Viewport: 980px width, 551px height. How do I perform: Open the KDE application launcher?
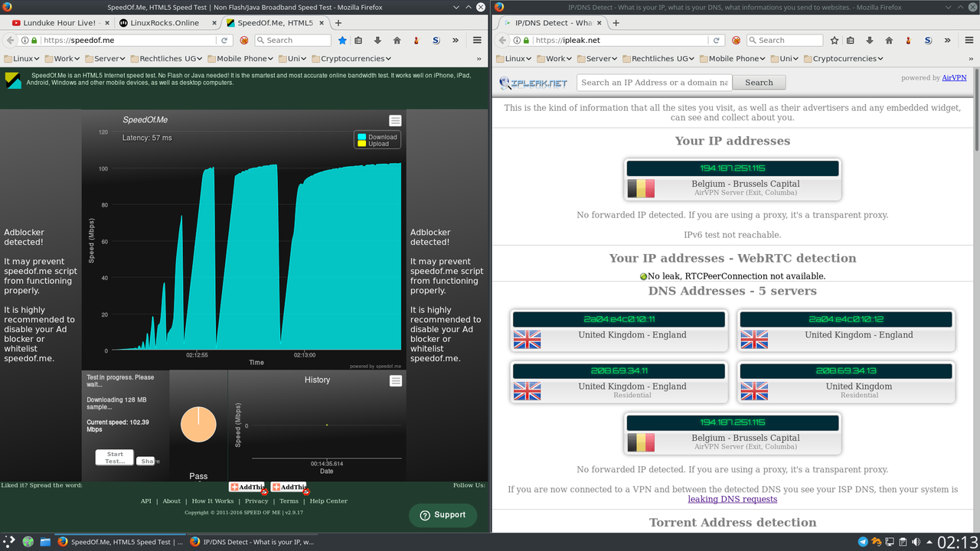(x=10, y=542)
